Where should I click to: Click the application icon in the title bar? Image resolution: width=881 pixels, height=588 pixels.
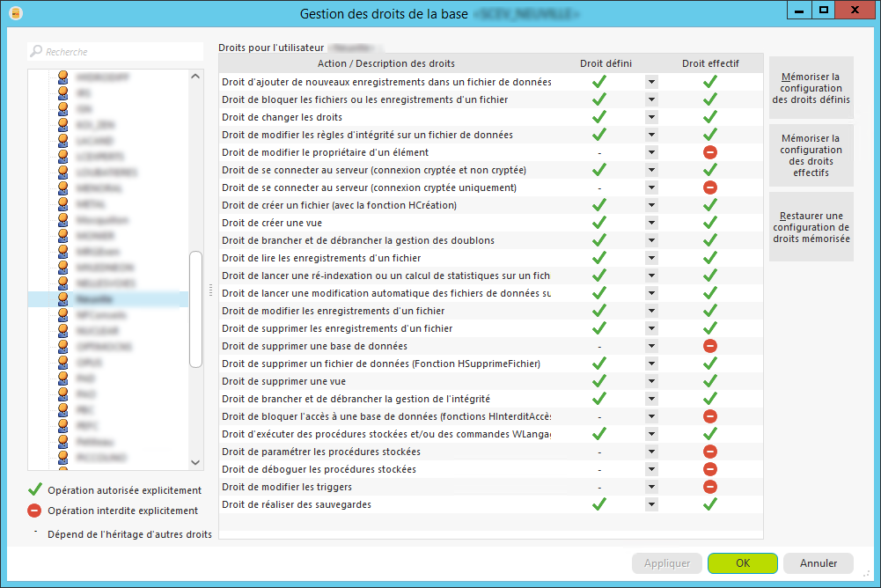15,13
